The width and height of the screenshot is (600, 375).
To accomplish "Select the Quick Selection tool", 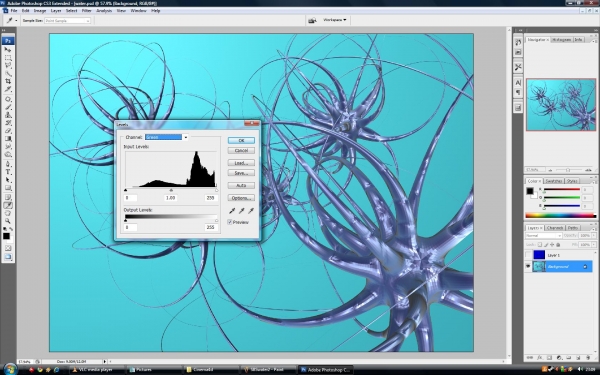I will click(x=8, y=73).
